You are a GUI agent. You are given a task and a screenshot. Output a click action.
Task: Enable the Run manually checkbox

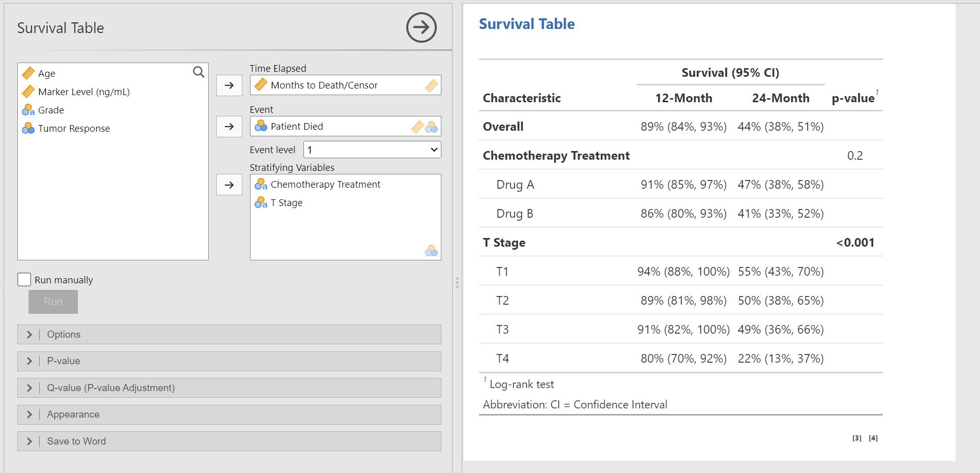coord(24,279)
